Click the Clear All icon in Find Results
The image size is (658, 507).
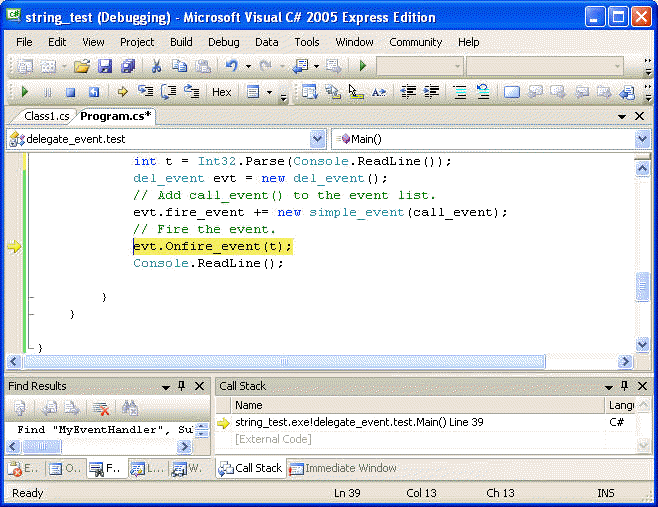coord(100,408)
